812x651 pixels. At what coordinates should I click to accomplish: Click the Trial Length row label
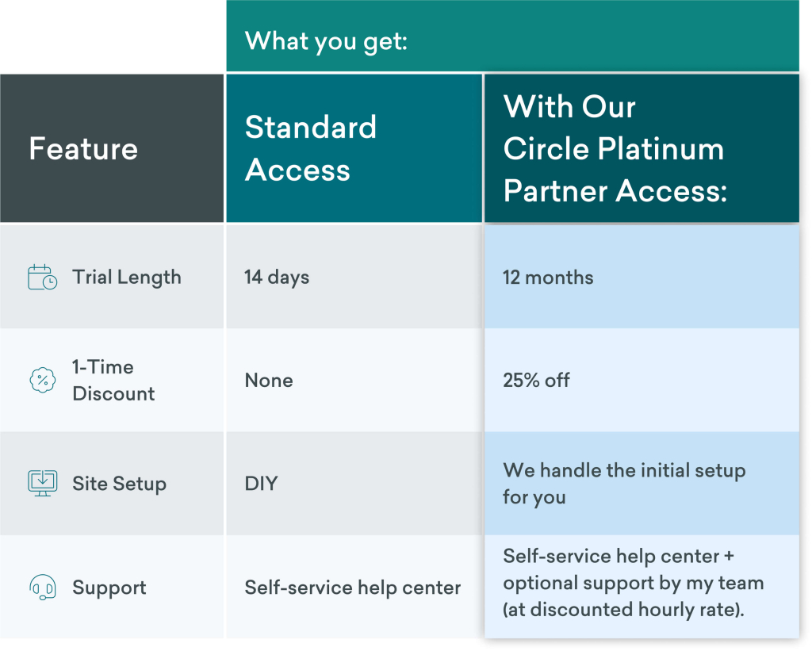(127, 278)
